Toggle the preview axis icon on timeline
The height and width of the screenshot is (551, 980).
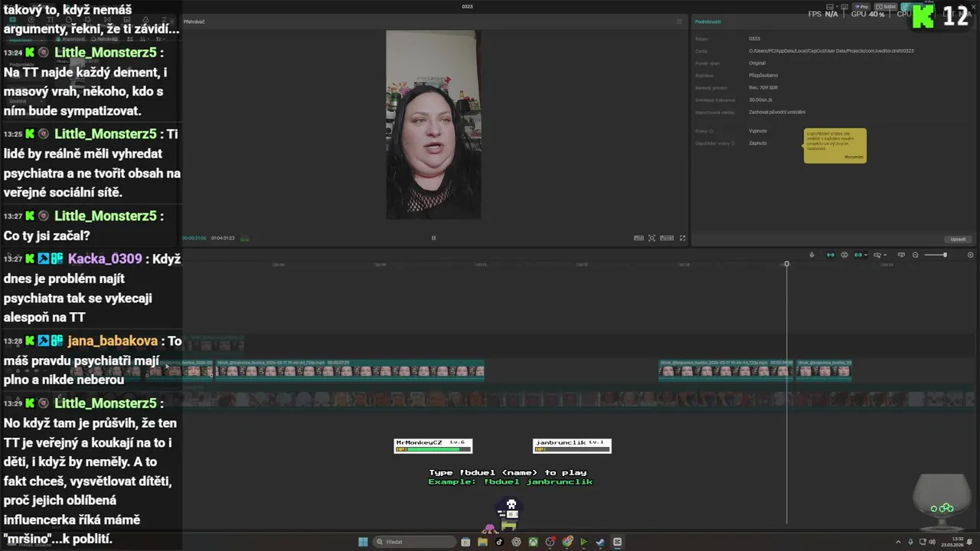tap(877, 255)
